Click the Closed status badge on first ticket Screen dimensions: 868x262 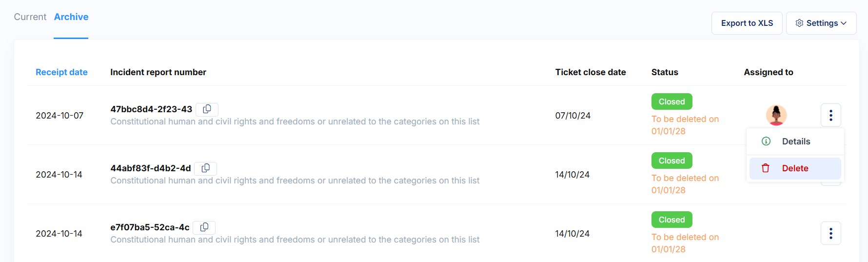tap(671, 101)
